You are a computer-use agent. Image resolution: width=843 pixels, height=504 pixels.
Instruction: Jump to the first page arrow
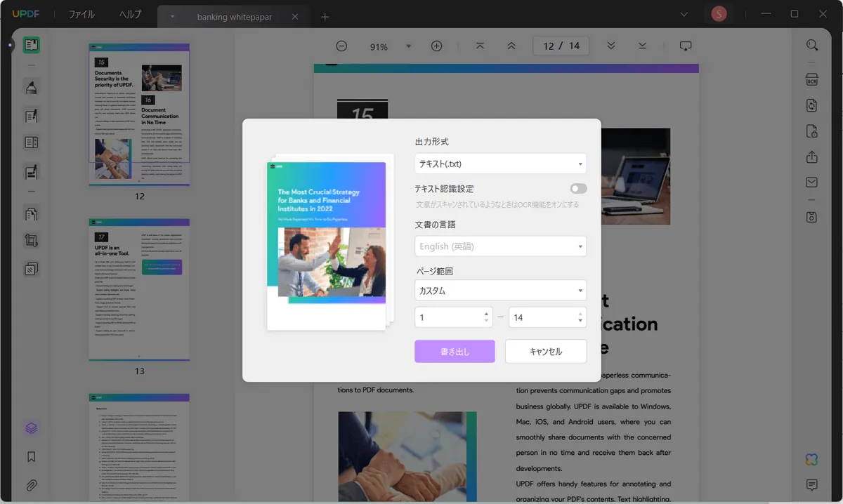click(480, 46)
